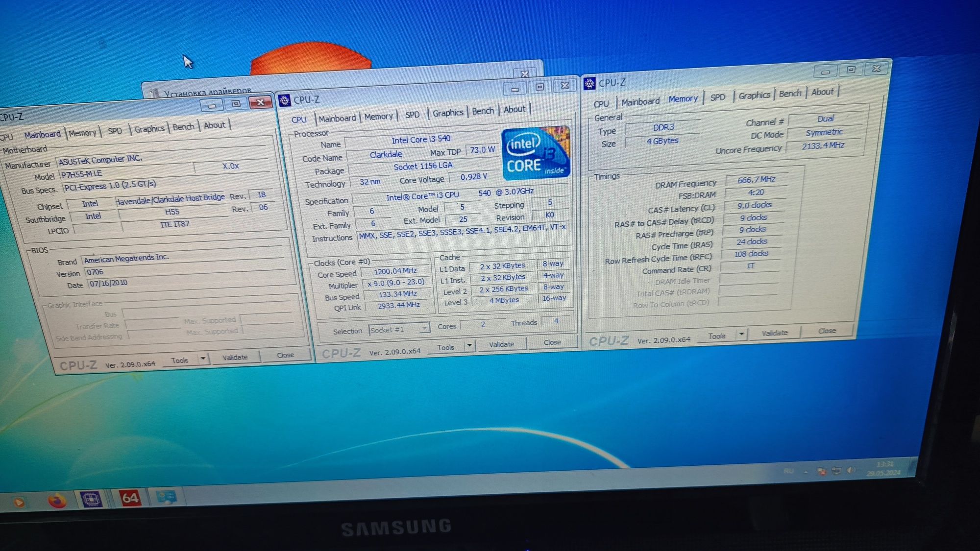980x551 pixels.
Task: Click the CPU-Z title bar icon in middle window
Action: 284,101
